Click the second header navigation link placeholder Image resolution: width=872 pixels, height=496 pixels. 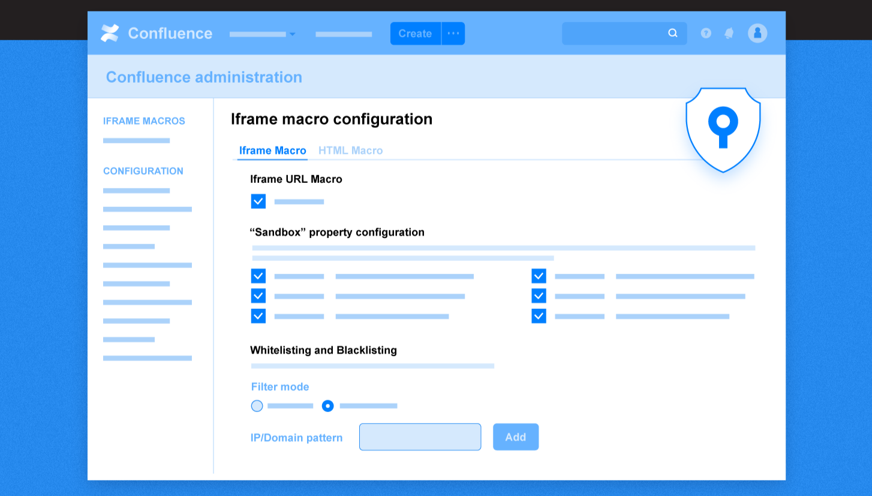[x=344, y=34]
